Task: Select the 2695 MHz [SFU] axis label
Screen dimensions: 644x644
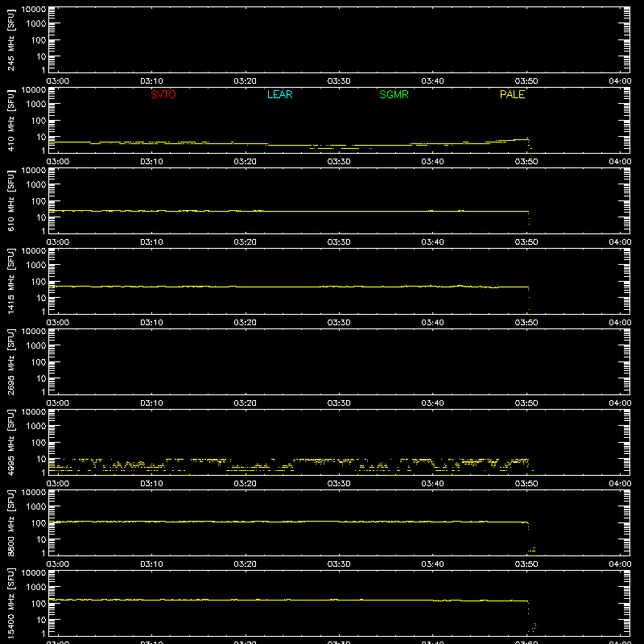Action: pyautogui.click(x=10, y=361)
